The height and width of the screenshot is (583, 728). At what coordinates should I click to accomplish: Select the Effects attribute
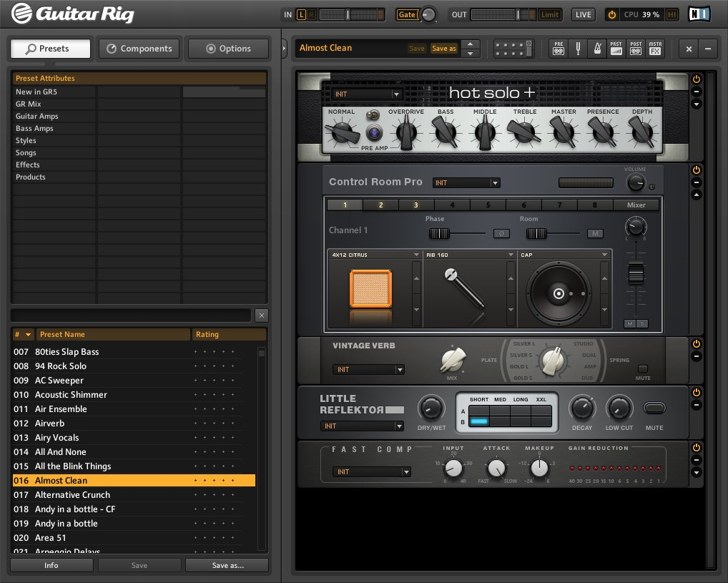pos(54,165)
